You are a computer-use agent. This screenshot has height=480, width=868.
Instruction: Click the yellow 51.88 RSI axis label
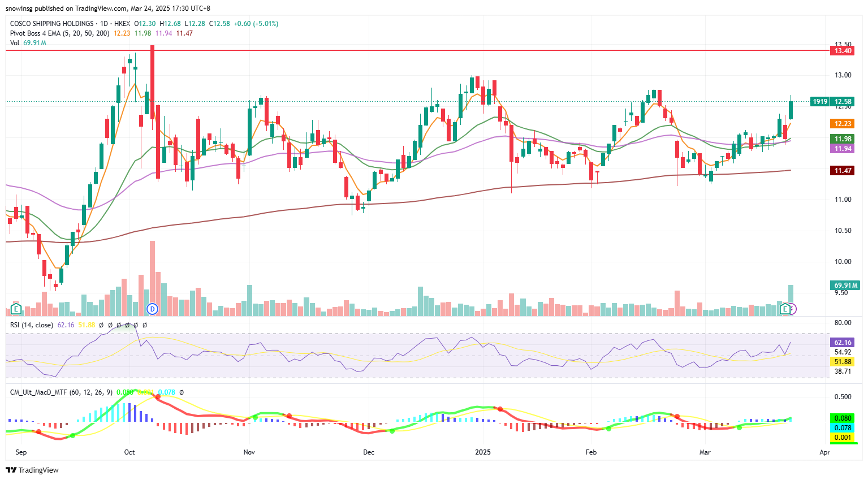[x=843, y=362]
